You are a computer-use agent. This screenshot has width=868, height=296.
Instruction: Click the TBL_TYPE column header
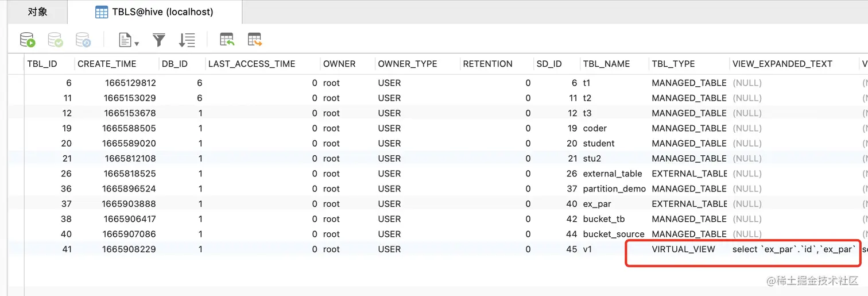pos(673,64)
